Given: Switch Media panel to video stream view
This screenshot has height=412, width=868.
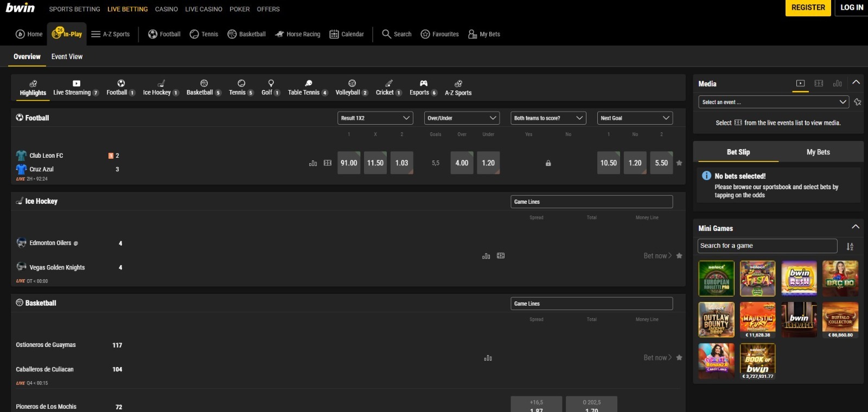Looking at the screenshot, I should [800, 83].
